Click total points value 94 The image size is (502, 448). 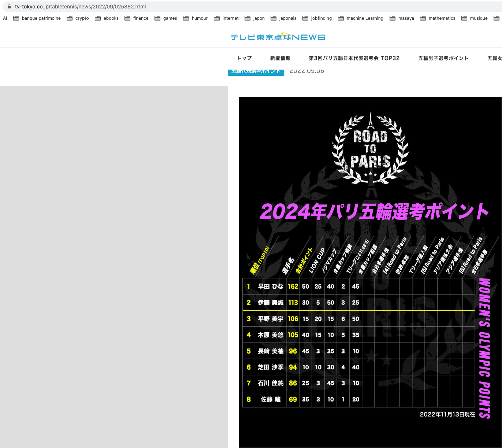(293, 367)
